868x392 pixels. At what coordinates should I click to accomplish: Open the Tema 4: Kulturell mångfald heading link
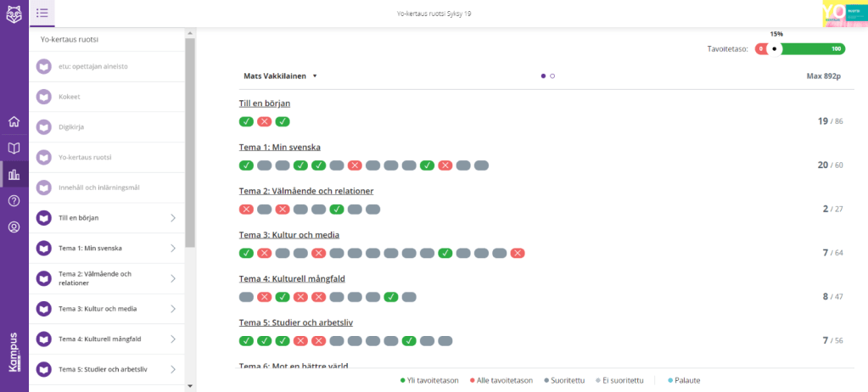click(291, 278)
